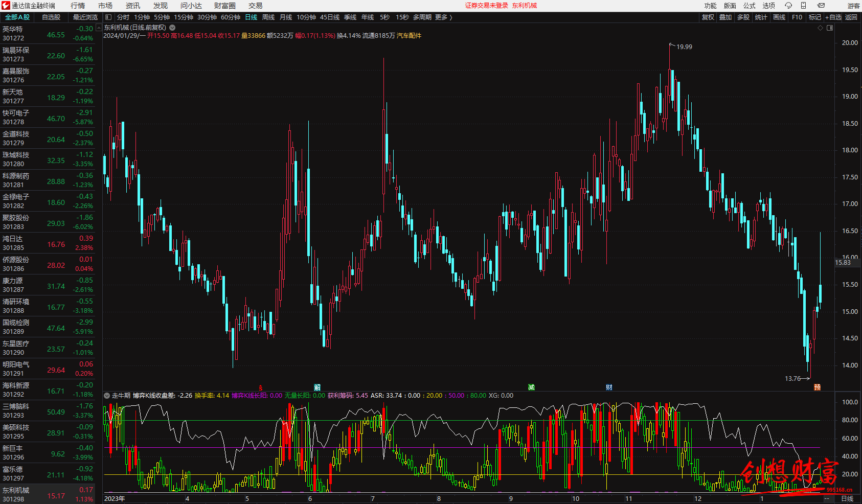The height and width of the screenshot is (504, 862).
Task: Toggle the right info panel icon
Action: pyautogui.click(x=830, y=28)
